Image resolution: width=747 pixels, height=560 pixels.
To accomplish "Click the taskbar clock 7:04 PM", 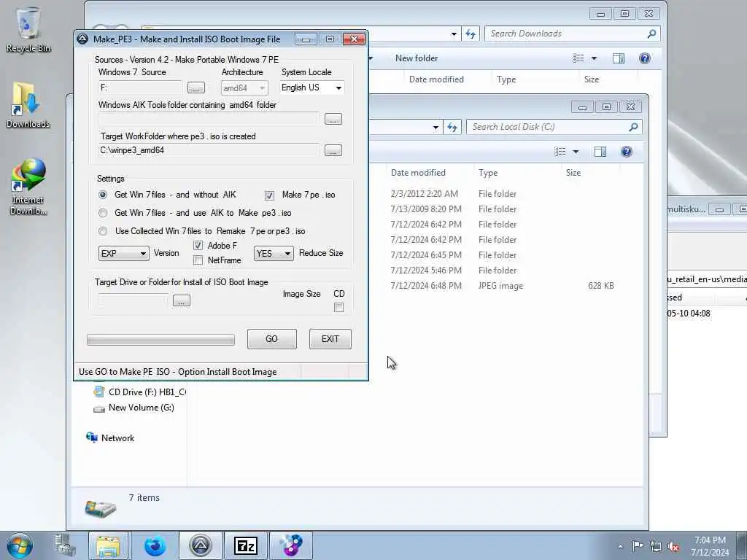I will pos(710,540).
